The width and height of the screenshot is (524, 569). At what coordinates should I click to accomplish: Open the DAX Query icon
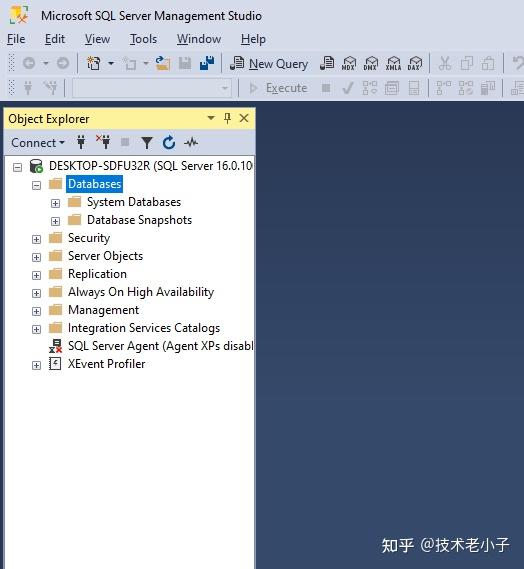[414, 64]
